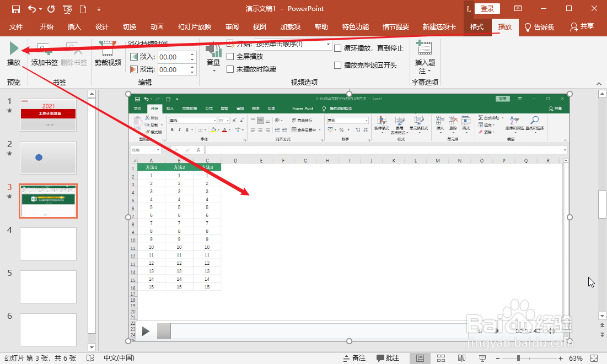
Task: Click the video play button on slide
Action: [x=146, y=331]
